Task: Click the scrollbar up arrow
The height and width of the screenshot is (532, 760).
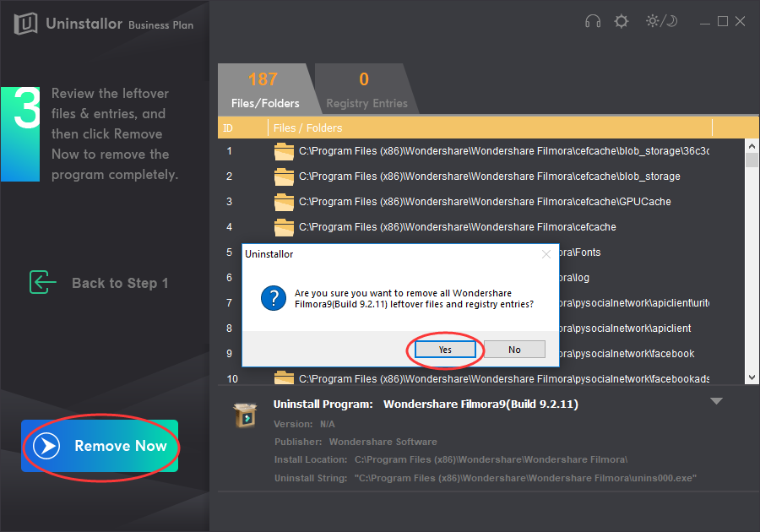Action: pos(752,146)
